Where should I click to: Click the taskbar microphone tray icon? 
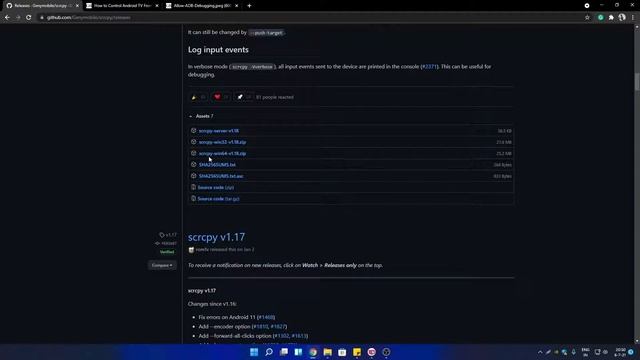[573, 352]
